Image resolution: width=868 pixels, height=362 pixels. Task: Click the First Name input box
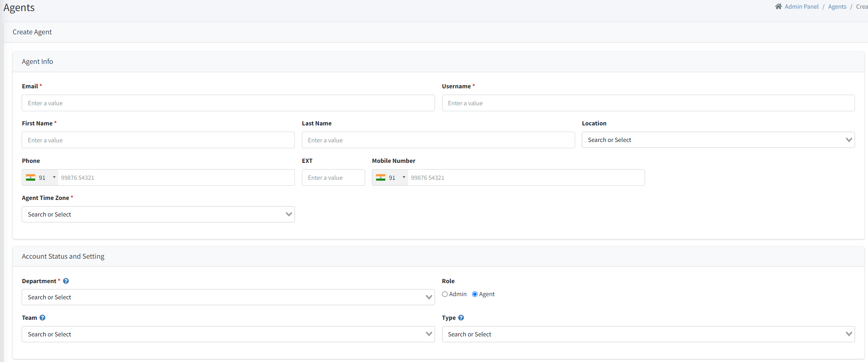pos(158,140)
